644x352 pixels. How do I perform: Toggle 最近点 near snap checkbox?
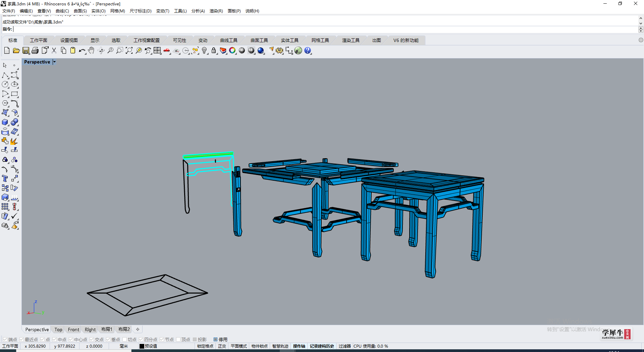tap(21, 340)
